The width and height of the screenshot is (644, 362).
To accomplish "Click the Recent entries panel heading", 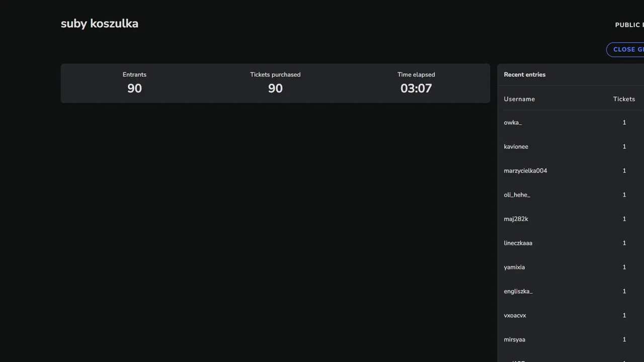I will pyautogui.click(x=524, y=74).
